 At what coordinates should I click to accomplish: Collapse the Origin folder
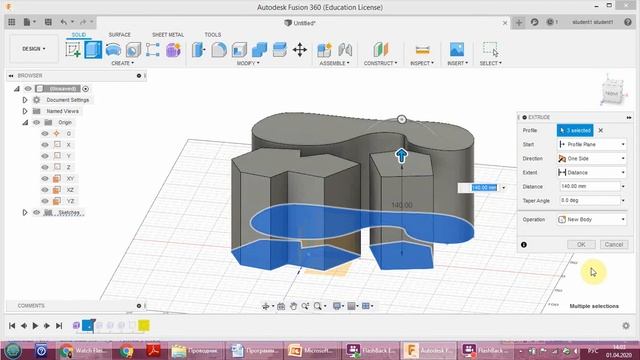(25, 122)
